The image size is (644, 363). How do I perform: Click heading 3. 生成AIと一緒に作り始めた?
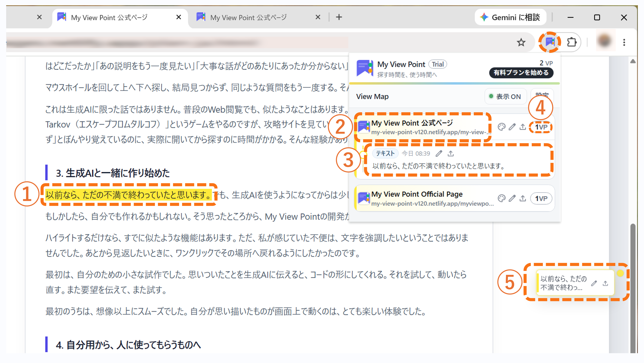pos(113,173)
